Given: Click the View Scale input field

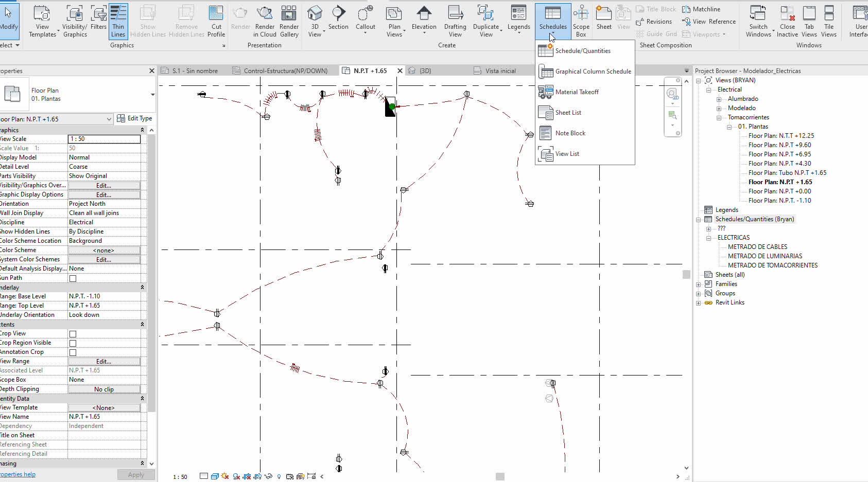Looking at the screenshot, I should (104, 139).
